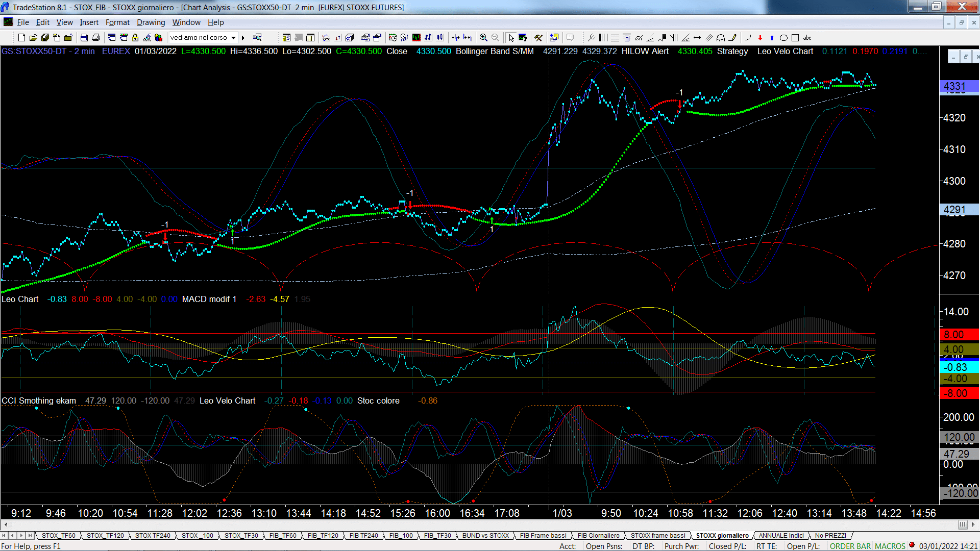Switch to the FIB Frame bassi tab
980x551 pixels.
tap(543, 536)
